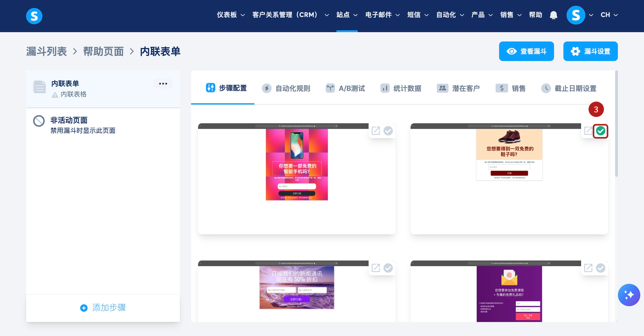Open the shoe template preview via external-link icon
644x336 pixels.
point(588,130)
